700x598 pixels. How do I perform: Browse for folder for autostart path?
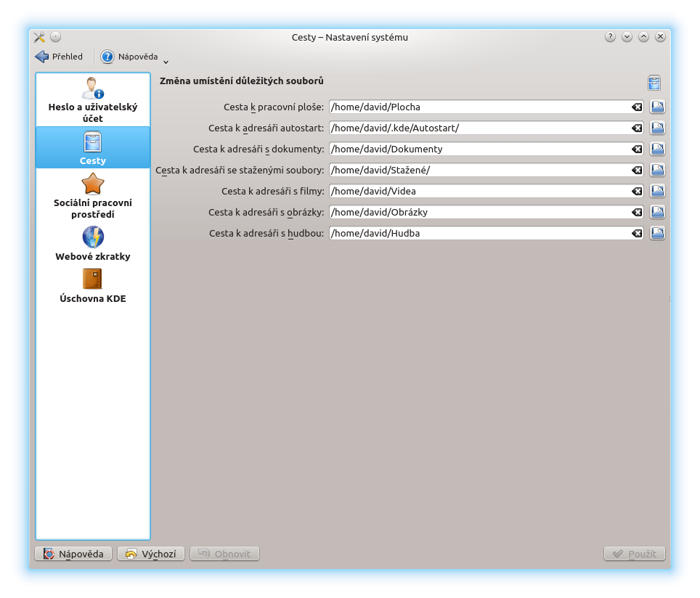657,128
